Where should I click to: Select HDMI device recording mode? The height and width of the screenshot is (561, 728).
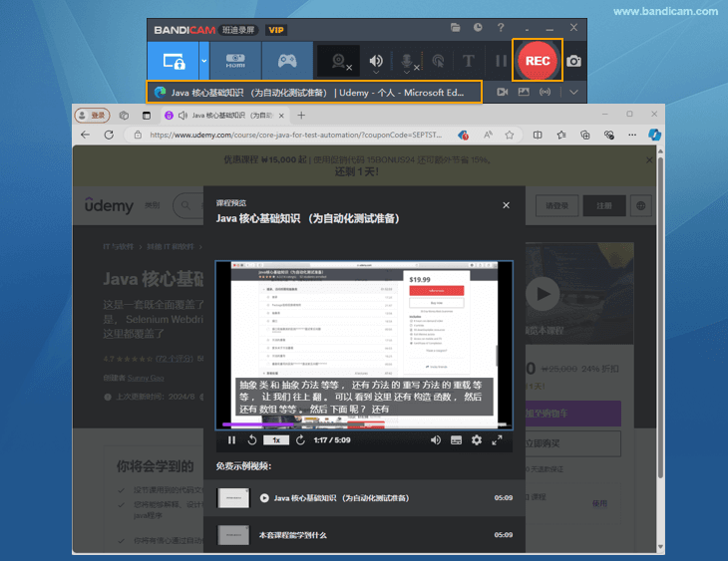click(235, 61)
